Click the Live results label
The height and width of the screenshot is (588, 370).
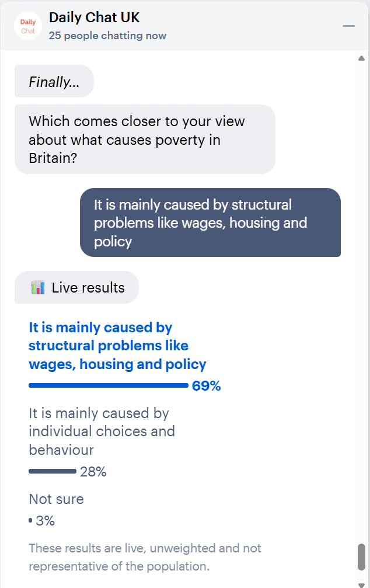[x=88, y=287]
